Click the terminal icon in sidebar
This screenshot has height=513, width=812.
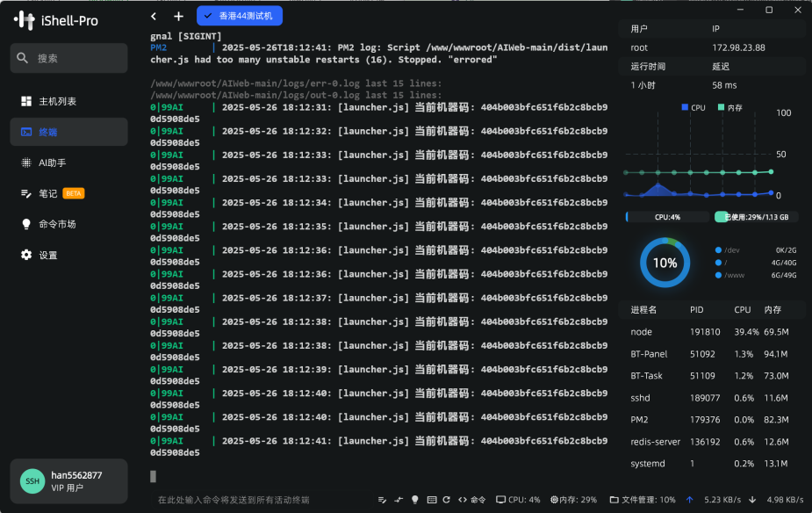(25, 132)
